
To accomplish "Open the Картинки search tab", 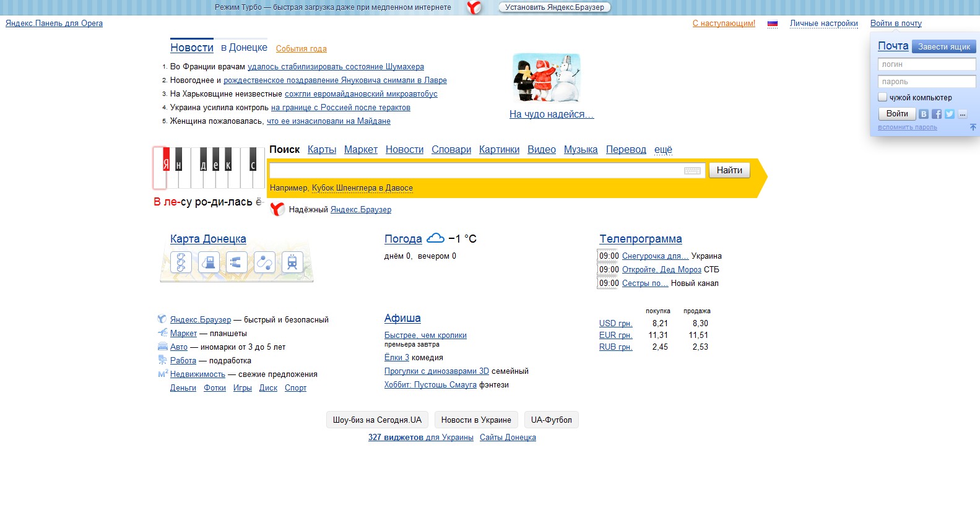I will click(x=499, y=149).
